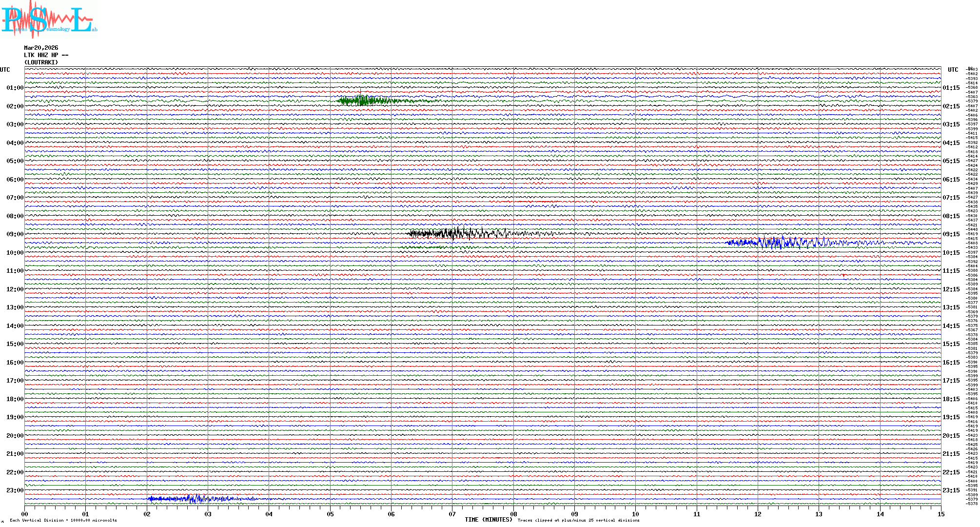The height and width of the screenshot is (527, 980).
Task: Click the blue seismic event on the 23:30 trace
Action: coord(195,499)
